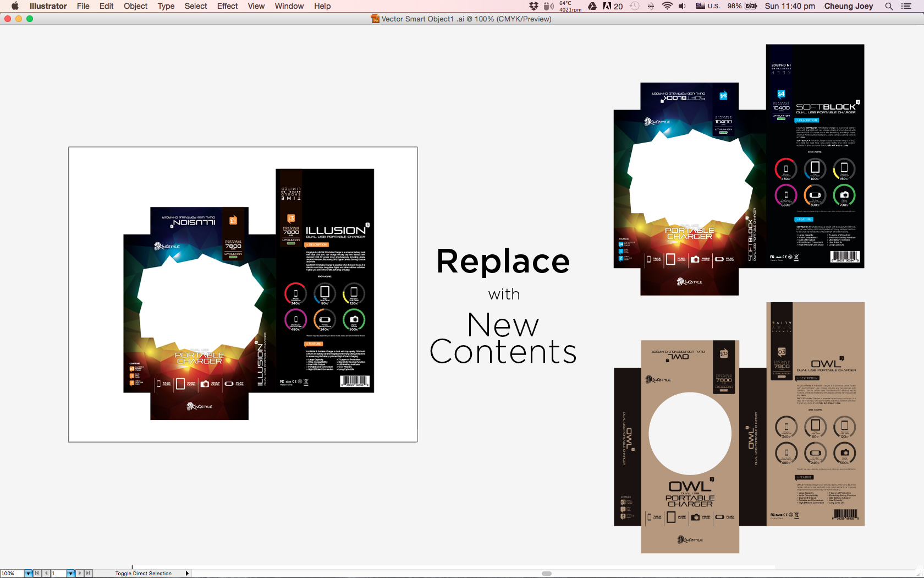Open the U.S. input source menu

click(708, 6)
